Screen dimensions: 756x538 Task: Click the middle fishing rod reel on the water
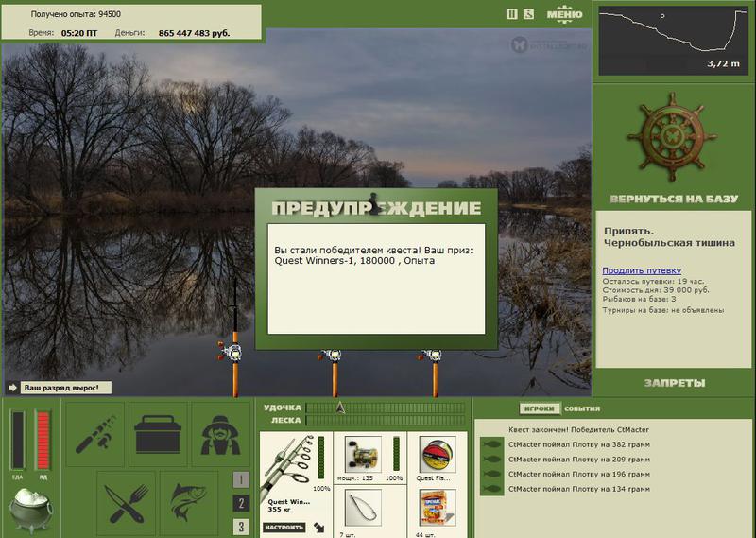click(330, 356)
